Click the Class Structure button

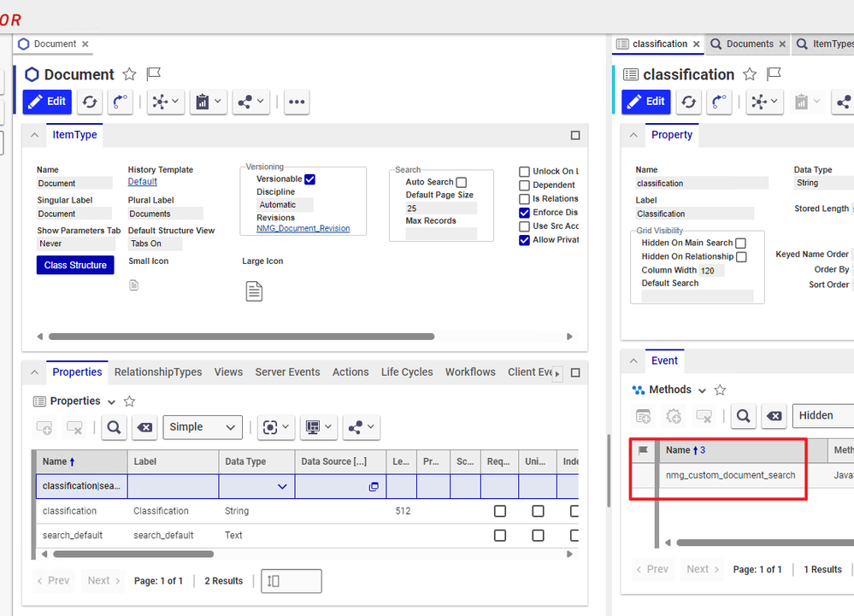click(75, 265)
